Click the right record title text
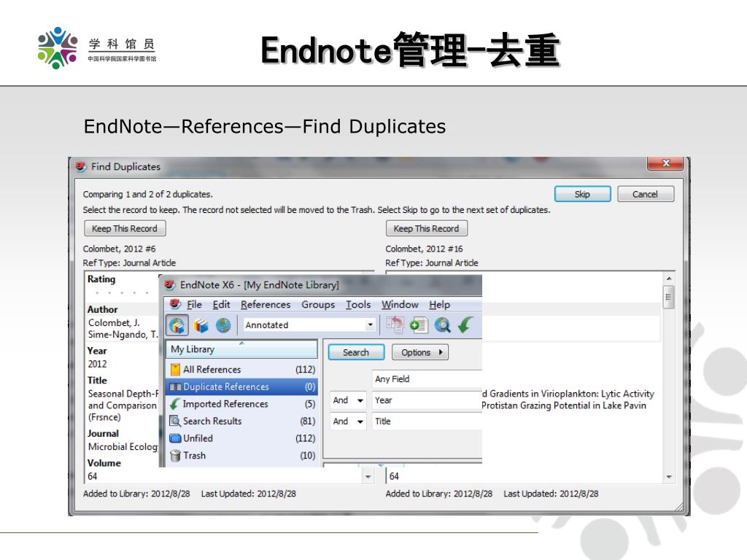Screen dimensions: 747x560 568,400
